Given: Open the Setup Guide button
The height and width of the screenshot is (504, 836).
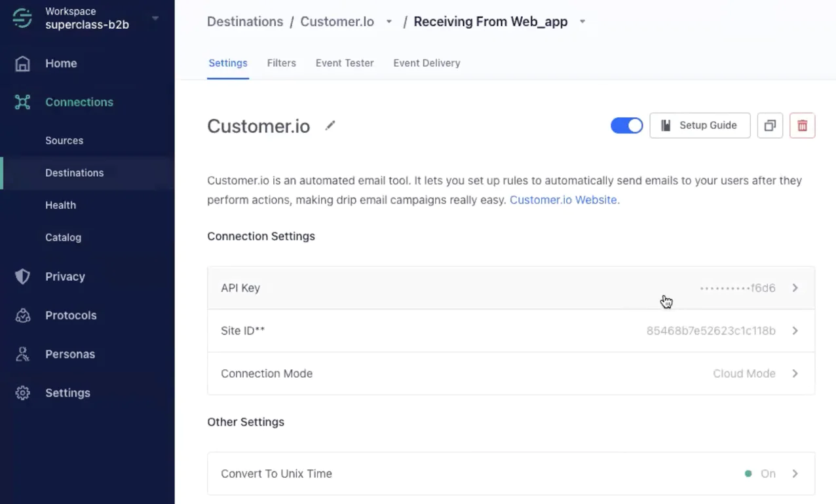Looking at the screenshot, I should point(700,126).
